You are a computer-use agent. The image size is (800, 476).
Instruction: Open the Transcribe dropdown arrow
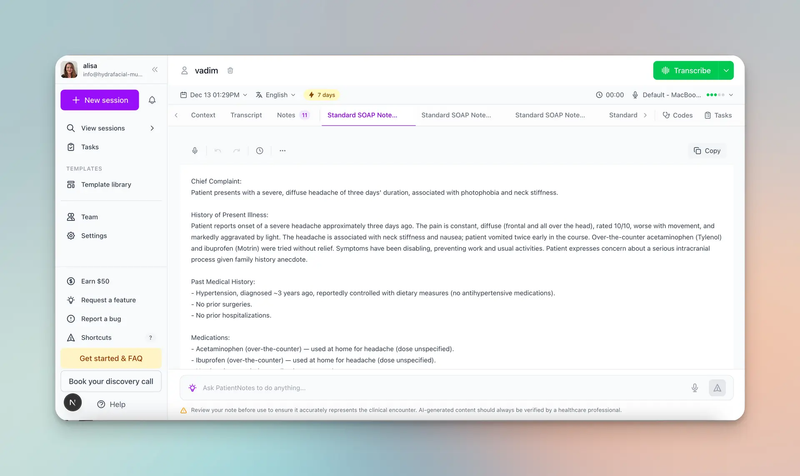coord(726,70)
